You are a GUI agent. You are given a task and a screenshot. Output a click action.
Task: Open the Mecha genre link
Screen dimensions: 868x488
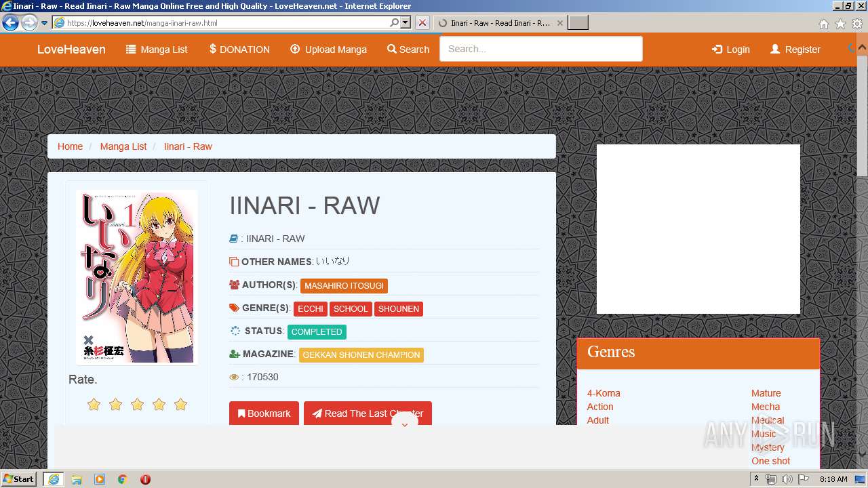tap(766, 407)
